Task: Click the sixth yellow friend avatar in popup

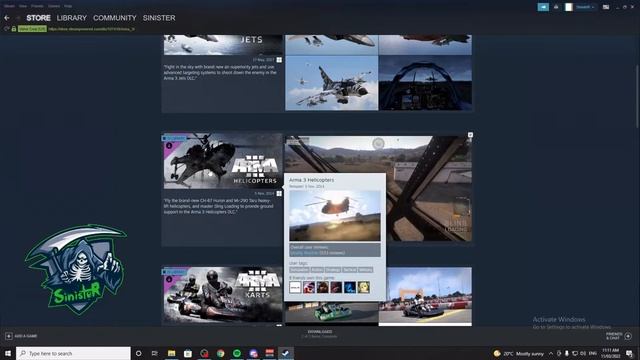Action: [364, 287]
